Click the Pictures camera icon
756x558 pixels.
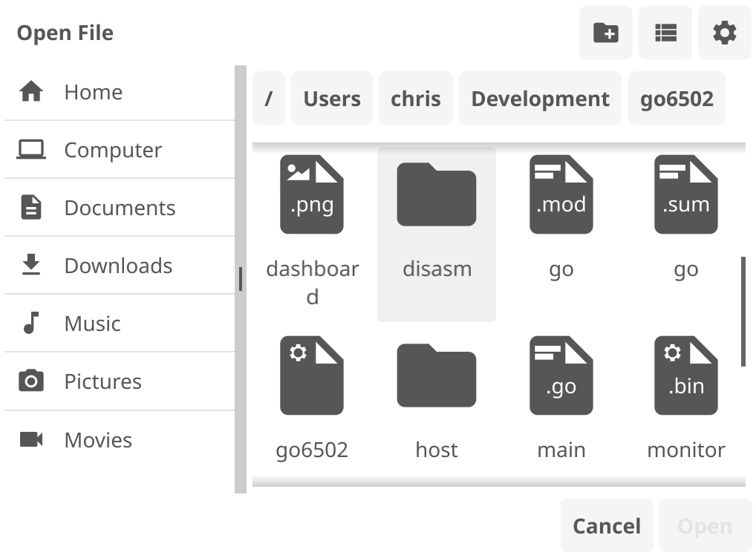[x=31, y=381]
